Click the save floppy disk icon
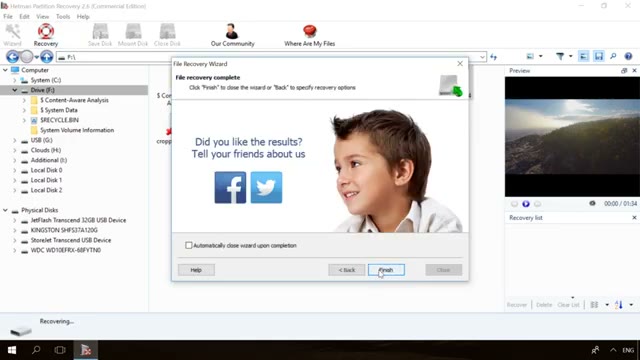This screenshot has width=640, height=360. (599, 56)
